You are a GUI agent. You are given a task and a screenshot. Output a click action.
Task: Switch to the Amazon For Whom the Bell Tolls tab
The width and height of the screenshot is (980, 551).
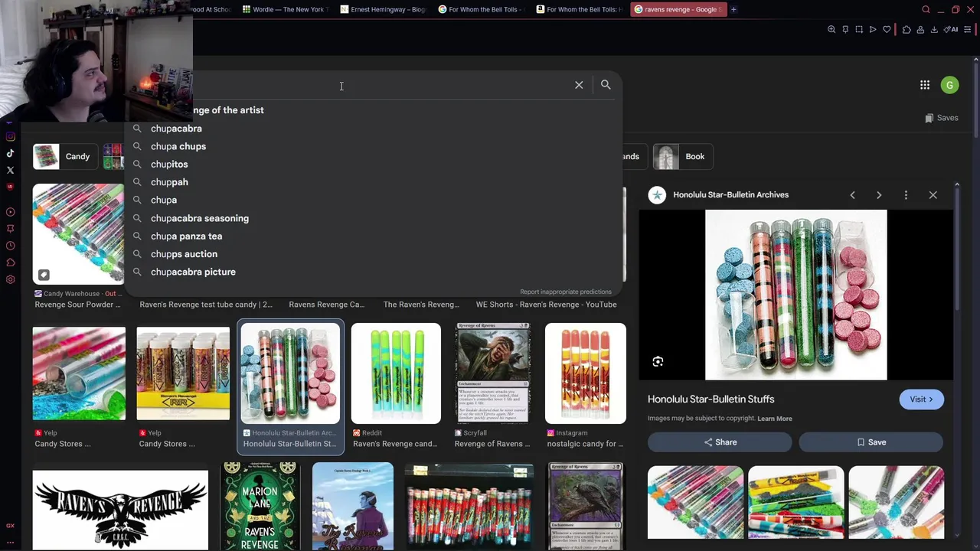(x=578, y=9)
